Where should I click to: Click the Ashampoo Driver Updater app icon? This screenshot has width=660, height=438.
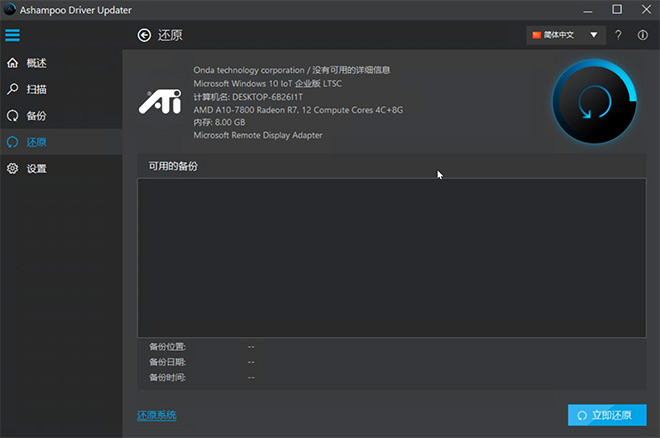9,9
